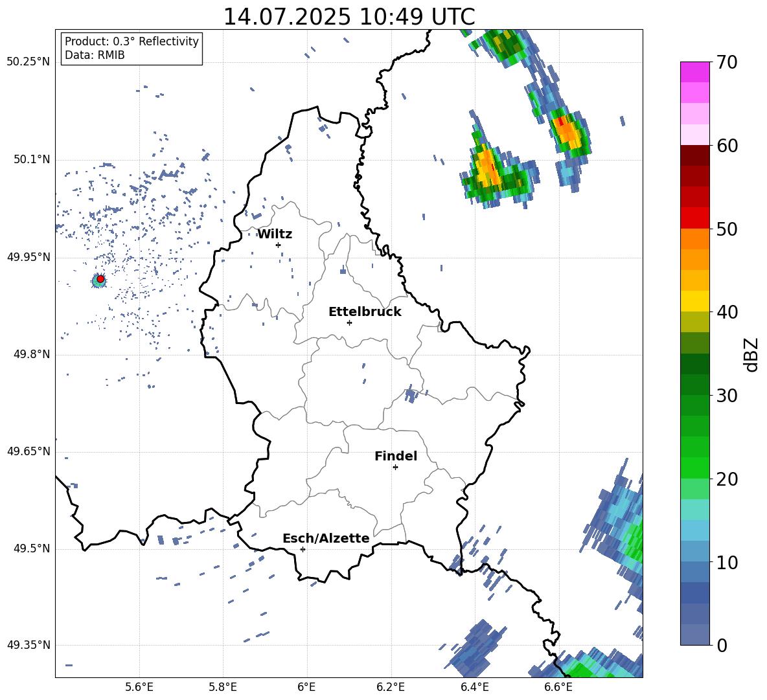Click the Esch/Alzette city label
This screenshot has height=700, width=767.
[x=326, y=538]
